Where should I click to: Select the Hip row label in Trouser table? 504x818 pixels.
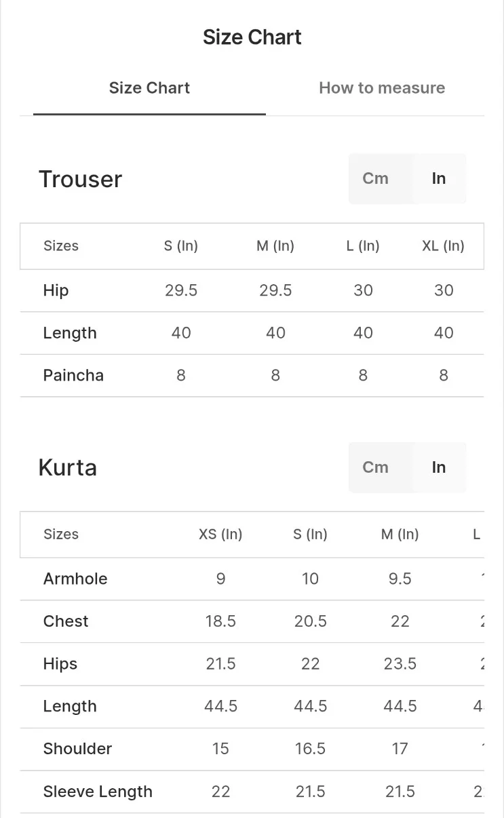[x=56, y=290]
